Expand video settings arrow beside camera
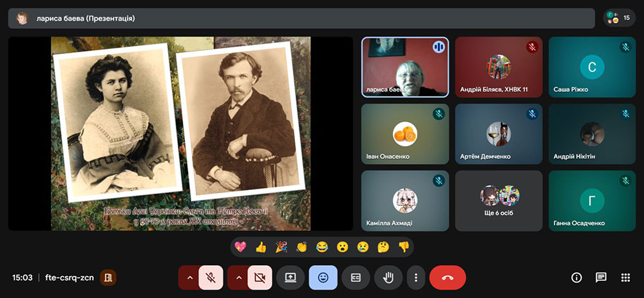 coord(238,277)
